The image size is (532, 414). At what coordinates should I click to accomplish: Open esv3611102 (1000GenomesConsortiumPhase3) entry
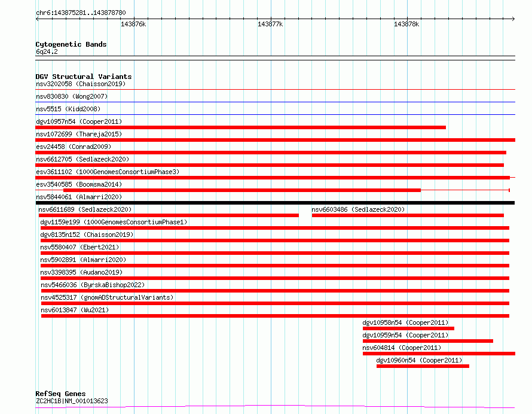click(108, 172)
